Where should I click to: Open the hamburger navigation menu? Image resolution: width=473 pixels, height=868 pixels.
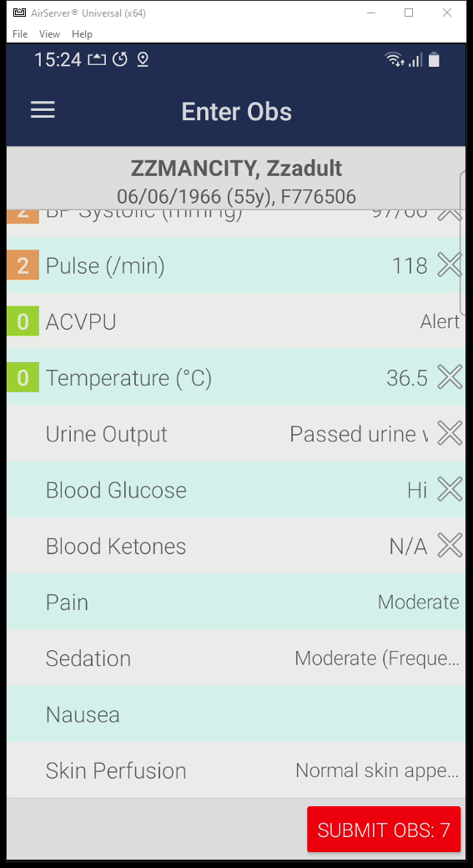43,109
